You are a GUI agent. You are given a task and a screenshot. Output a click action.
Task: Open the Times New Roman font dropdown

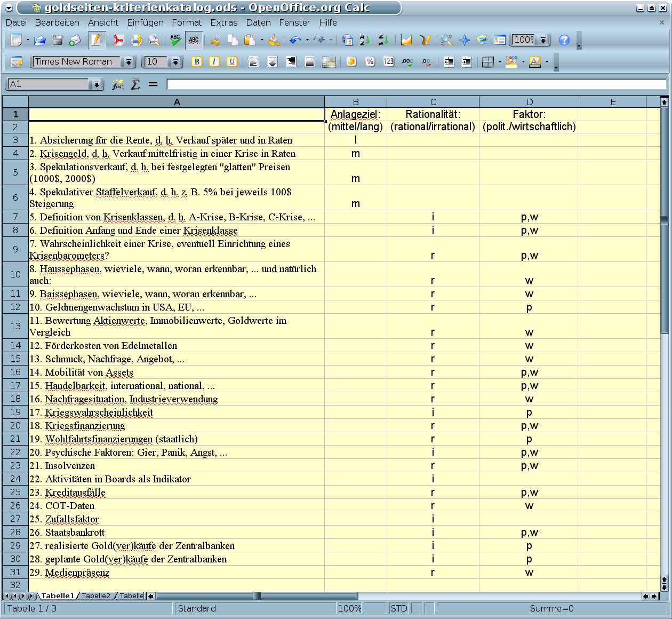click(129, 62)
